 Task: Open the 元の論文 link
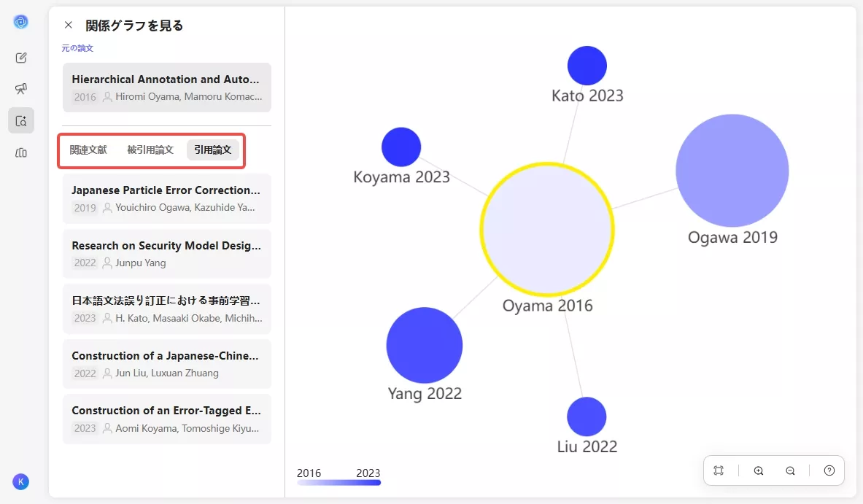point(77,48)
